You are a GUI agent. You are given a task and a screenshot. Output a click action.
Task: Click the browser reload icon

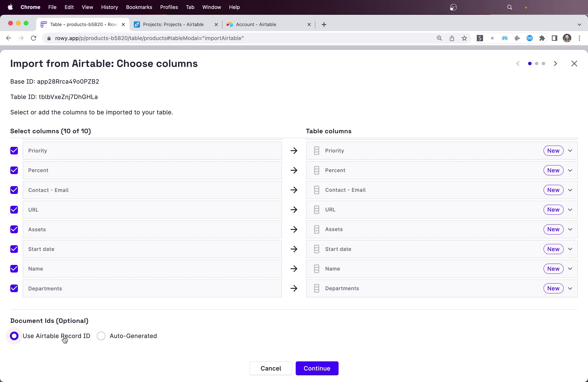[34, 38]
